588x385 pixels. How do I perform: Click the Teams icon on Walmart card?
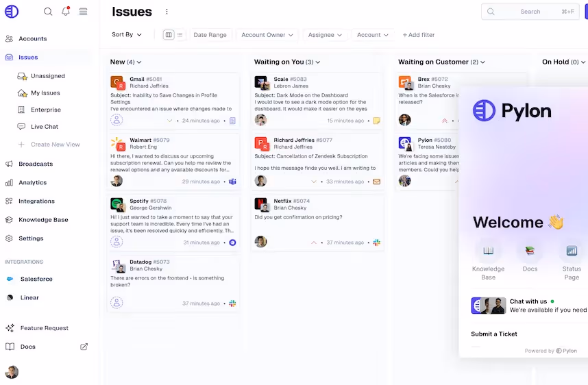click(x=232, y=182)
